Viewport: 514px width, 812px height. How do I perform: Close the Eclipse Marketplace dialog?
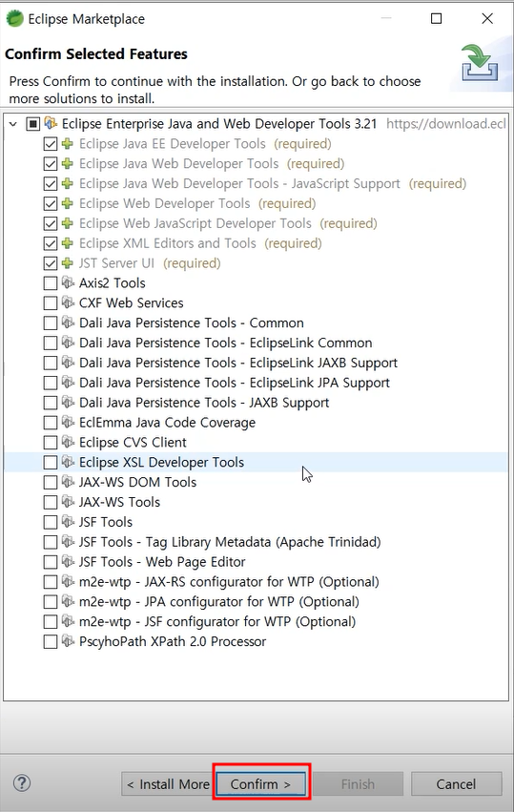pyautogui.click(x=487, y=19)
